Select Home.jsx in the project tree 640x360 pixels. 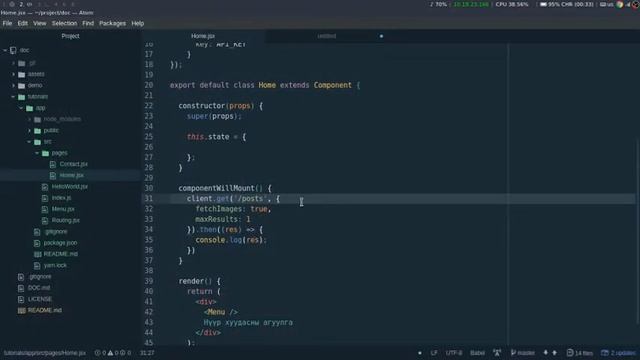(71, 175)
